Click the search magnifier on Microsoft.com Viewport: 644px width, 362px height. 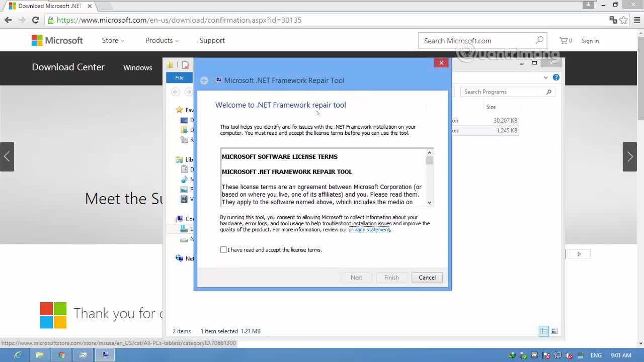tap(539, 40)
